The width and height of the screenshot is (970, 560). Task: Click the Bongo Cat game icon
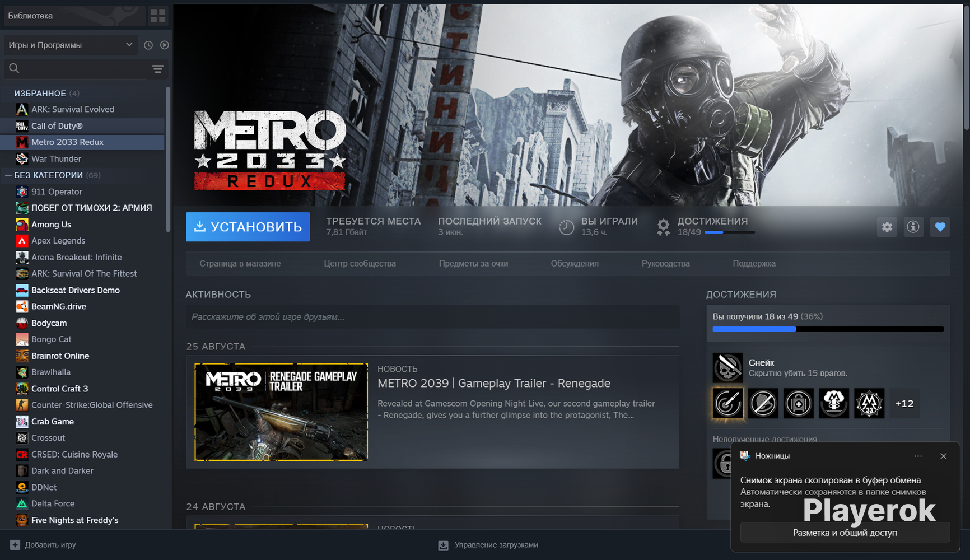tap(22, 339)
